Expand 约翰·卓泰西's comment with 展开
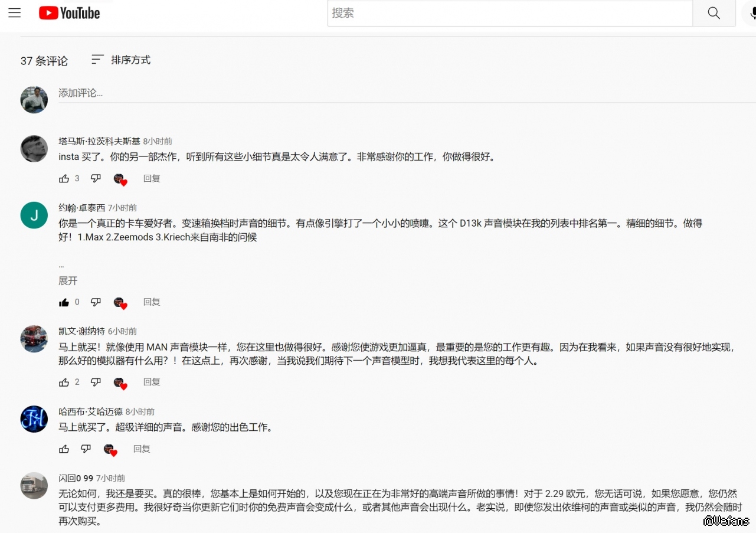 click(x=68, y=281)
